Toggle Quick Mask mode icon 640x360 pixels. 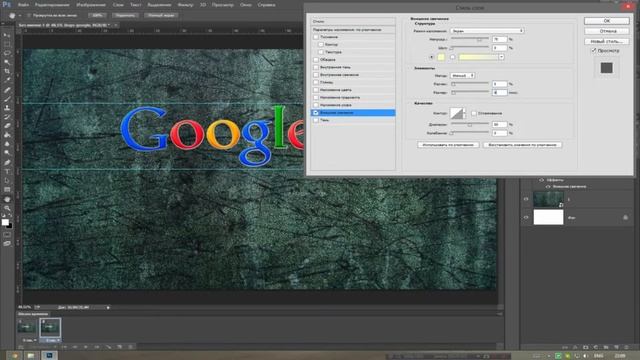[7, 235]
